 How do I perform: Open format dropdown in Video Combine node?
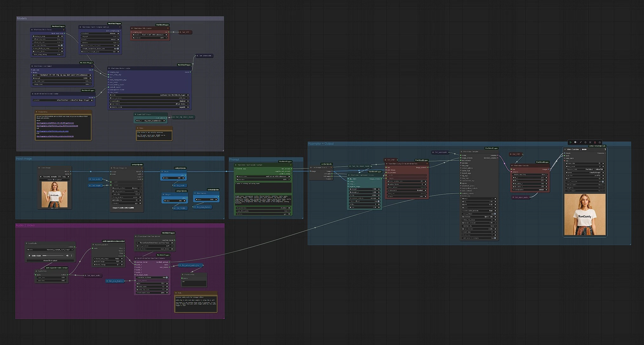click(x=585, y=172)
